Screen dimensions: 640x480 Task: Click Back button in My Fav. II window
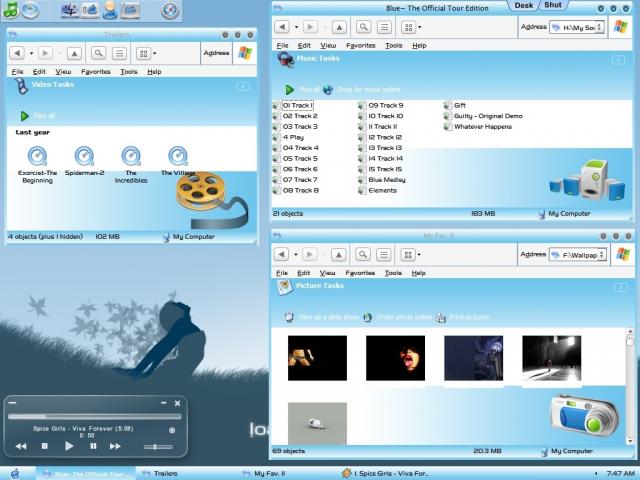pos(282,254)
